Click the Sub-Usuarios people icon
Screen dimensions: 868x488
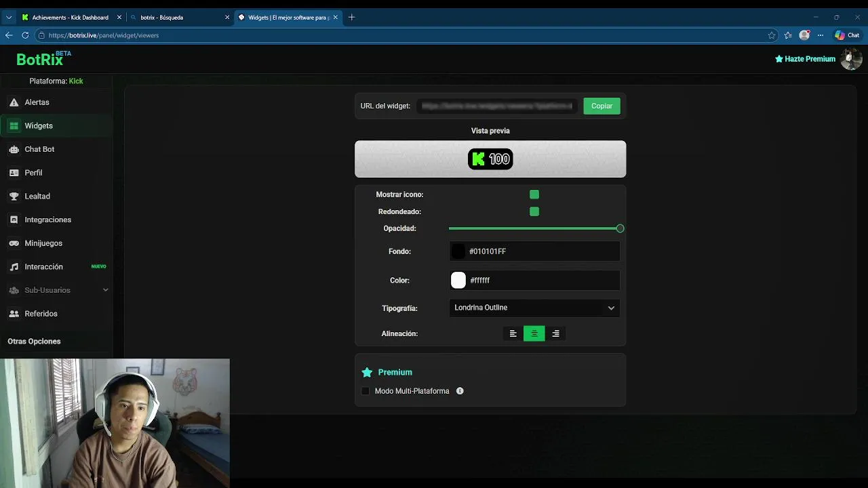[14, 290]
